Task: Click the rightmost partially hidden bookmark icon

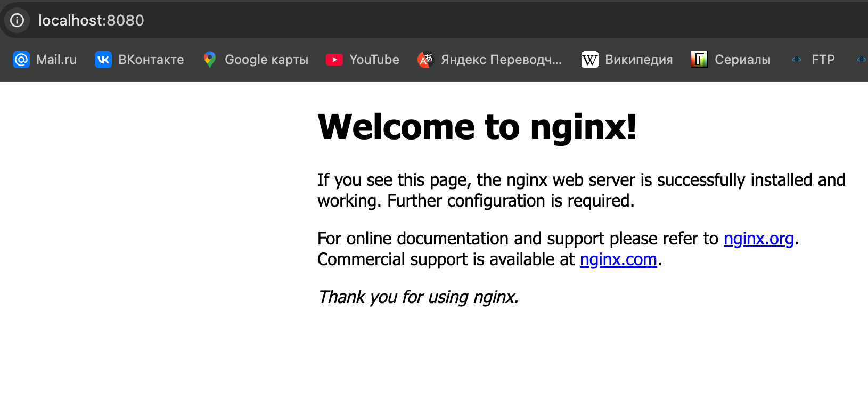Action: pos(861,60)
